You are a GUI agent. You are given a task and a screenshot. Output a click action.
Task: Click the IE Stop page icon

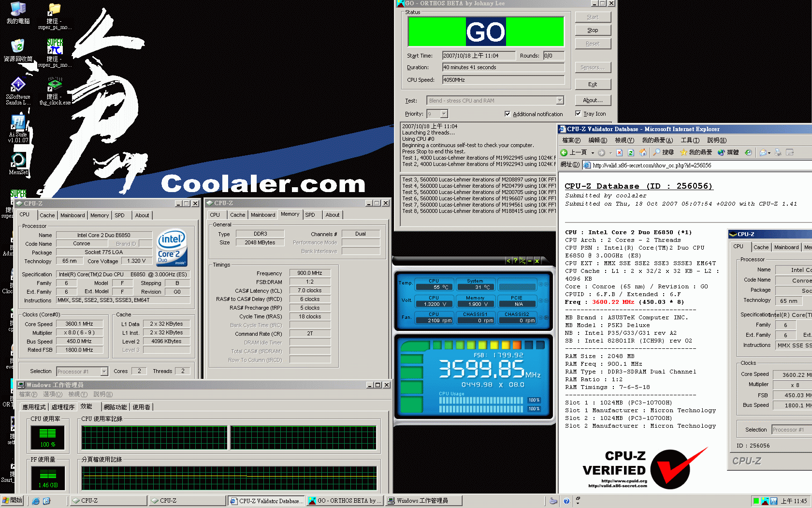click(619, 152)
